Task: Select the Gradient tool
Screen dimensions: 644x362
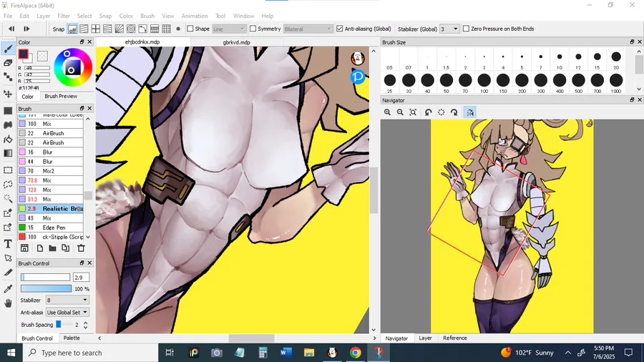Action: (x=8, y=153)
